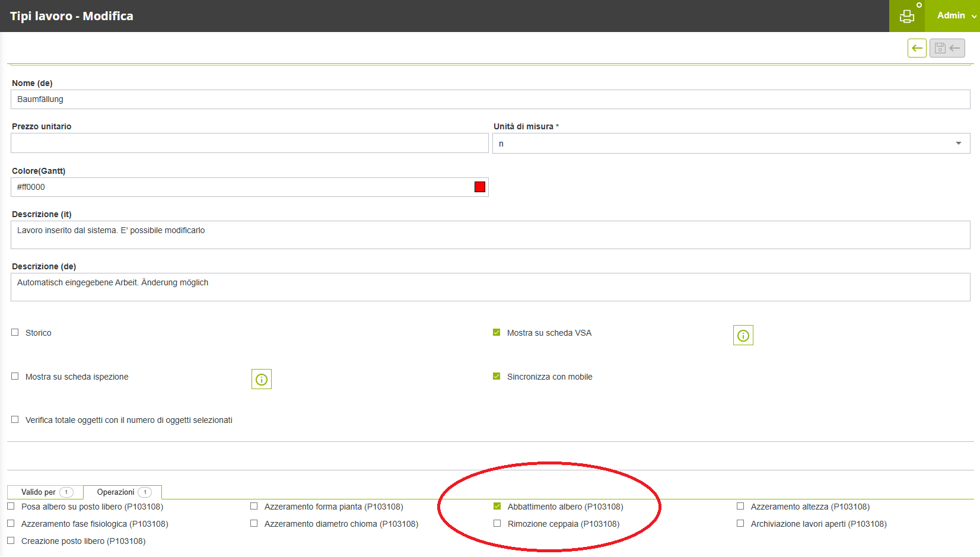The image size is (980, 557).
Task: Tick the Rimozione ceppaia checkbox
Action: [497, 524]
